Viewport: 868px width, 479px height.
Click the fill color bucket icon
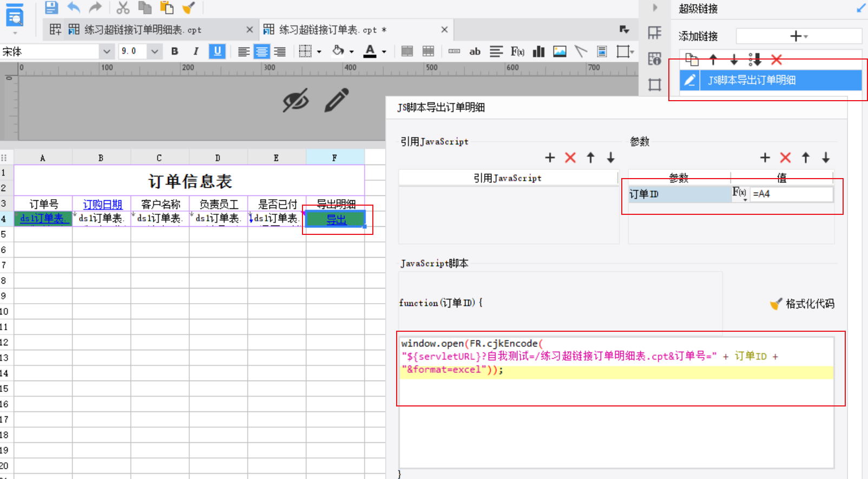[338, 51]
